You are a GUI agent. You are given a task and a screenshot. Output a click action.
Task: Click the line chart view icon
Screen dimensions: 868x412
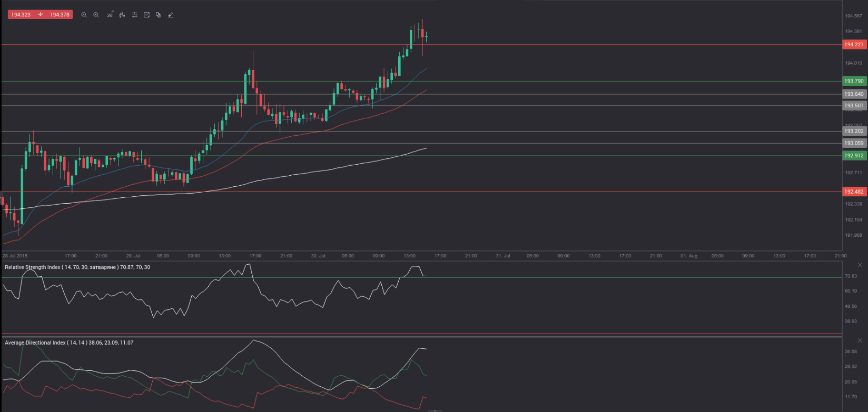pyautogui.click(x=146, y=15)
